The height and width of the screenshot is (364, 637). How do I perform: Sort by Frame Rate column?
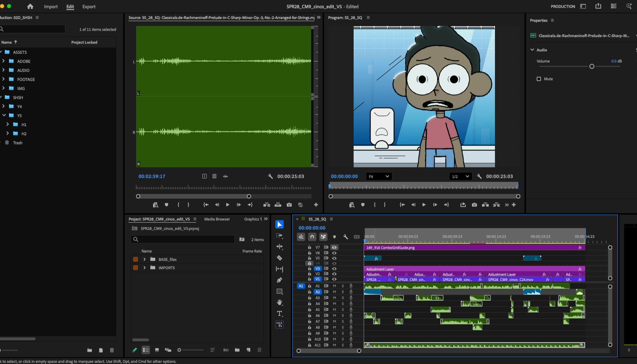[x=252, y=251]
